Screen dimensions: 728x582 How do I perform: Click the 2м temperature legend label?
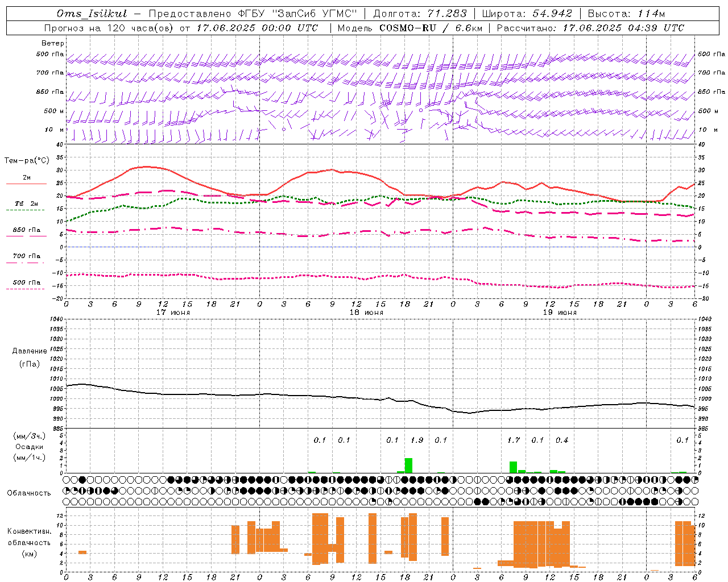pyautogui.click(x=27, y=178)
